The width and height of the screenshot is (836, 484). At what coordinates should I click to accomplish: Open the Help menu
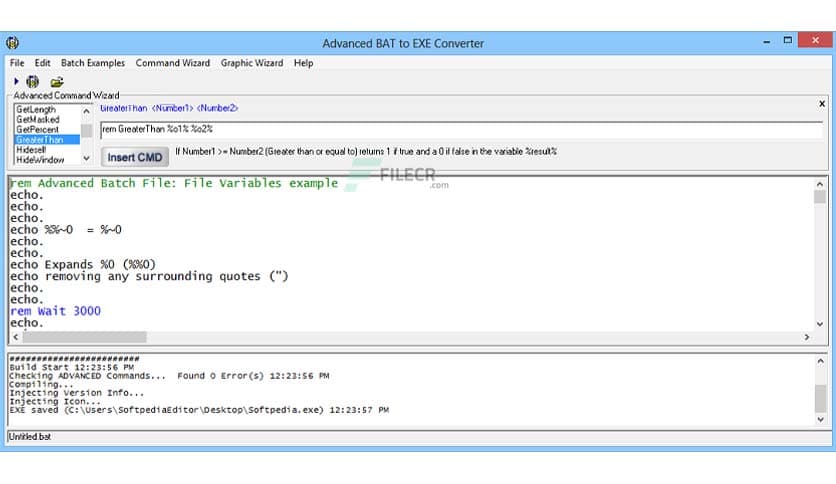[303, 63]
